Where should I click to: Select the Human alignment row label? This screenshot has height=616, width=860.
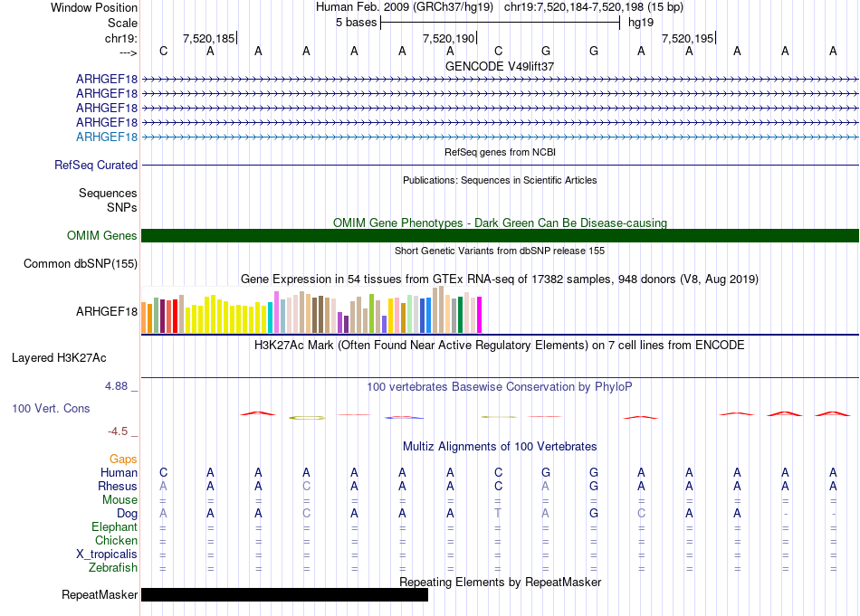point(119,472)
